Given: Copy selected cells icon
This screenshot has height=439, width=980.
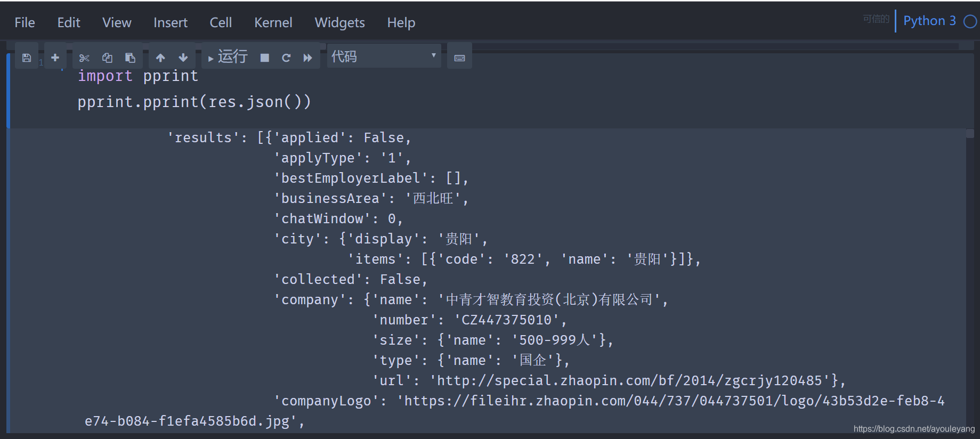Looking at the screenshot, I should pyautogui.click(x=107, y=58).
